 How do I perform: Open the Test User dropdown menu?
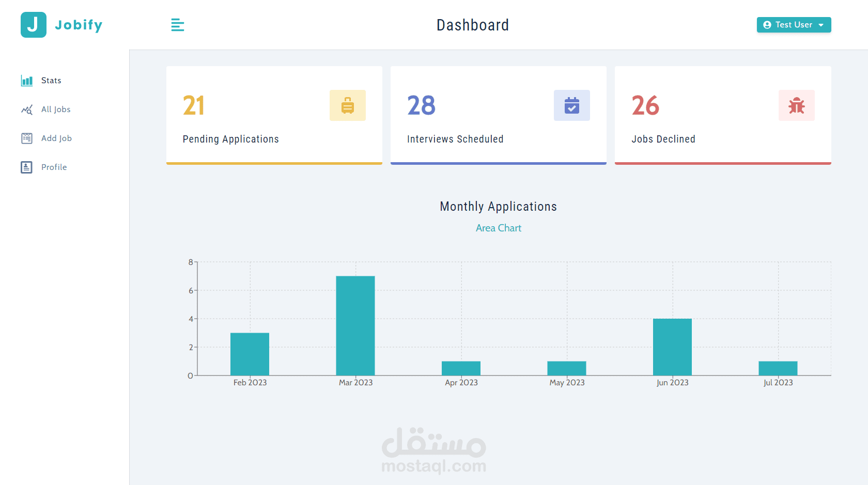[794, 25]
